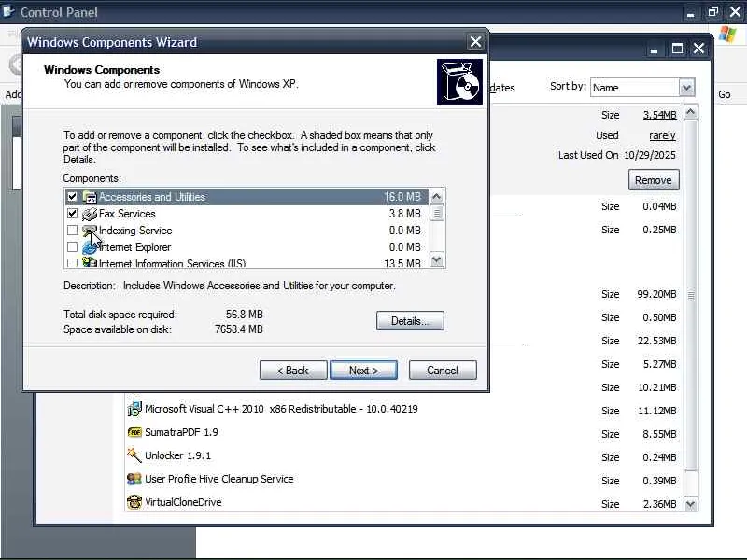
Task: Select Microsoft Visual C++ 2010 x86 Redistributable entry
Action: point(403,409)
